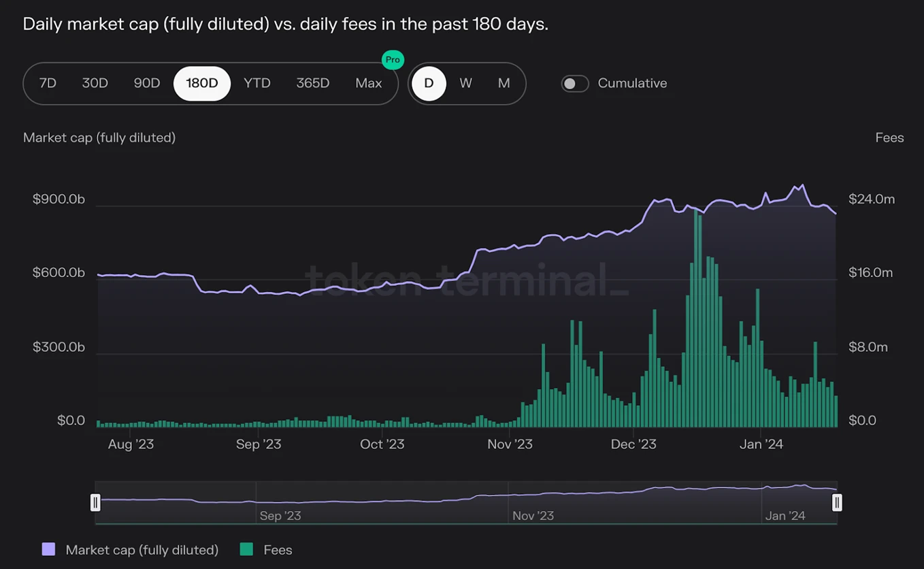The width and height of the screenshot is (924, 569).
Task: Switch to YTD view
Action: pos(257,82)
